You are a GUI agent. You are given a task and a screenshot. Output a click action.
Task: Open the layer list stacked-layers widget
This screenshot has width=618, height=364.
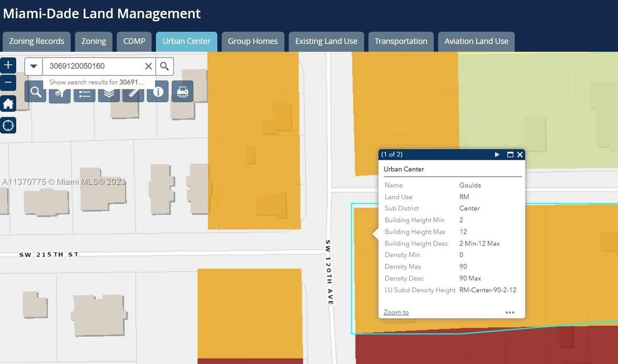point(109,93)
